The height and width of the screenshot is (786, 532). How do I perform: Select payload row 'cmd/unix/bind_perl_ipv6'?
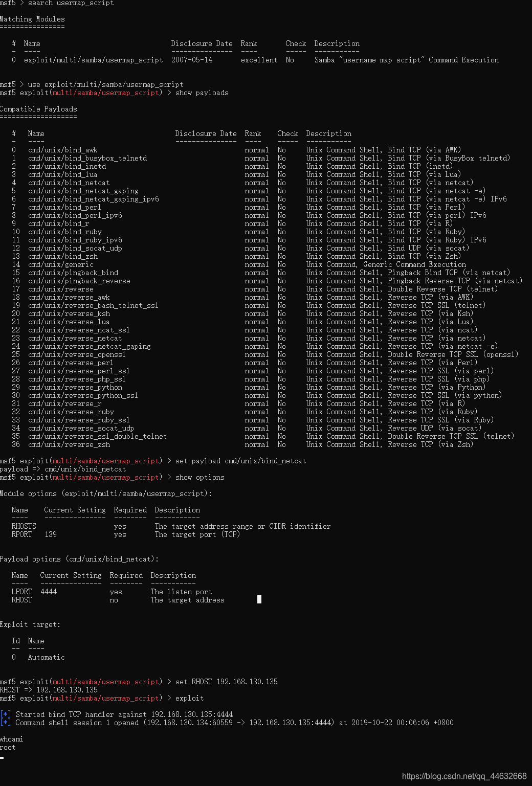(x=249, y=215)
